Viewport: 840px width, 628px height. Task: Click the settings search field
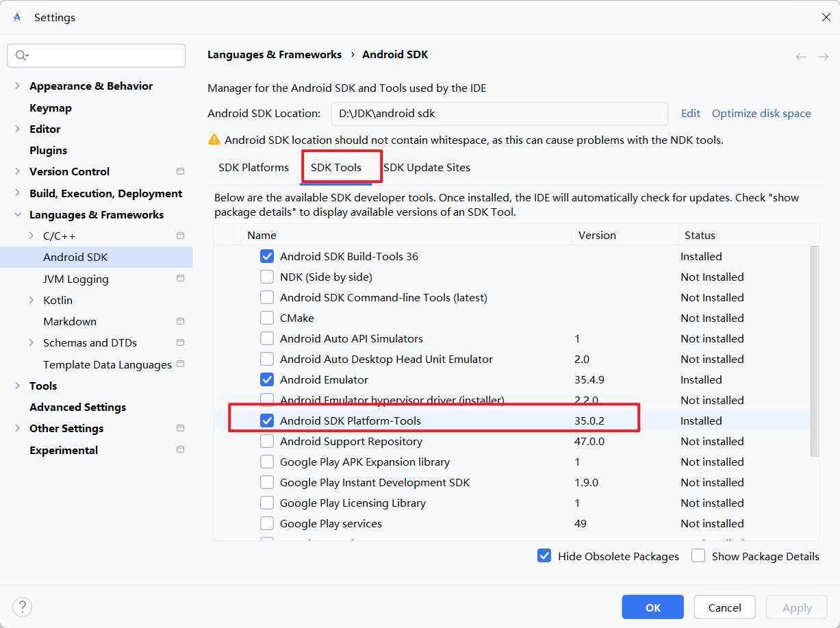pos(96,55)
